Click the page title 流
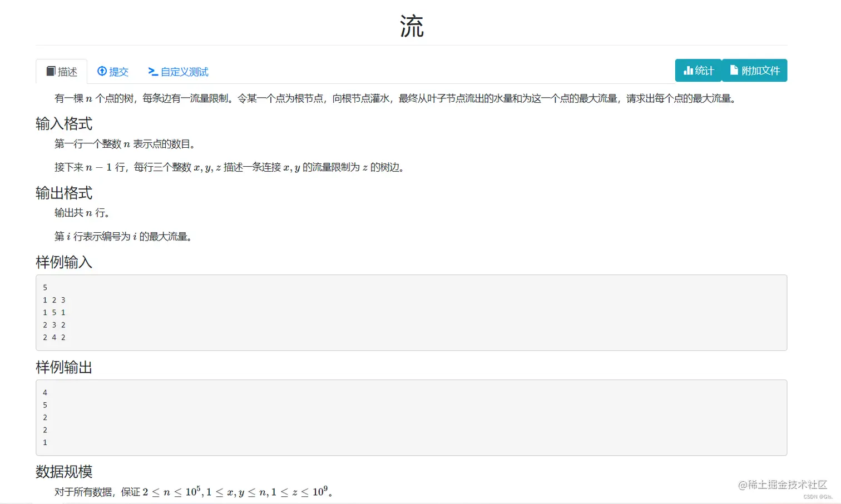The width and height of the screenshot is (841, 504). point(412,26)
